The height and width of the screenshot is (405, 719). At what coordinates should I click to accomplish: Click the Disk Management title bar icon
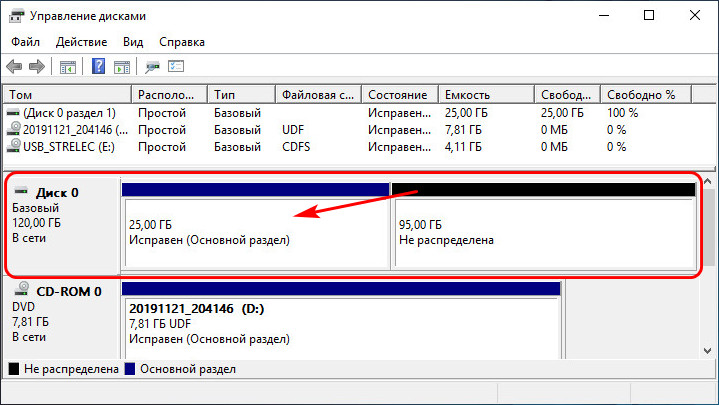tap(17, 16)
